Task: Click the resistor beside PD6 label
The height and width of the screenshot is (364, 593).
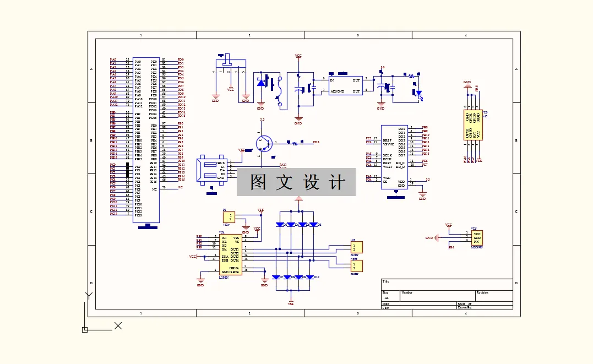Action: (x=295, y=143)
